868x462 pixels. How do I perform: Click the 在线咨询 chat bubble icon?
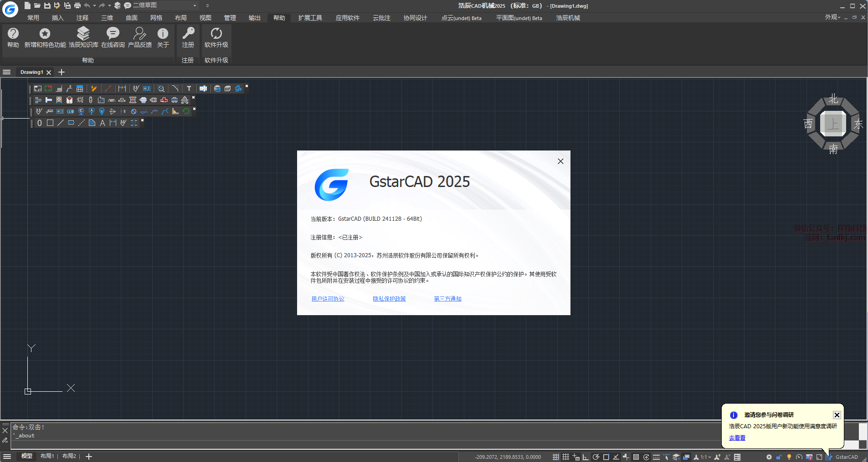point(113,34)
